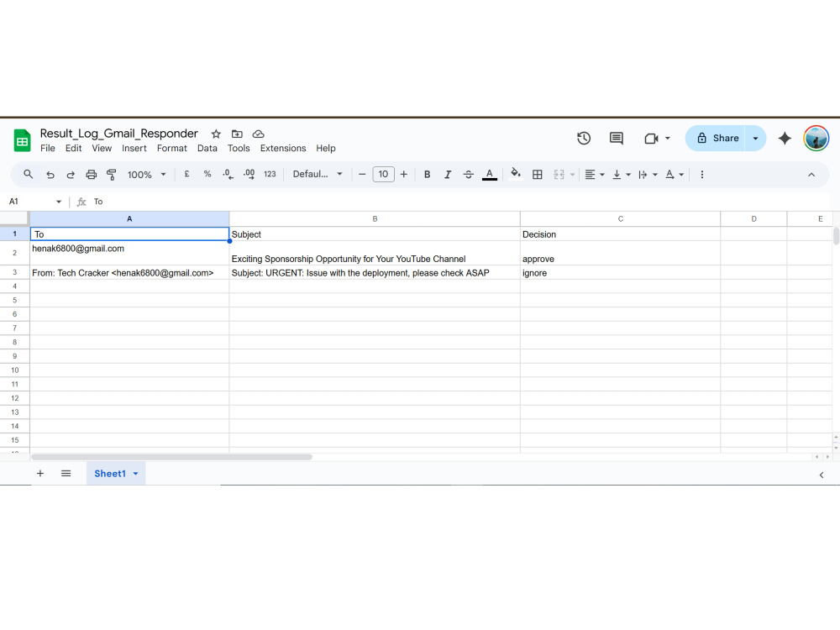Screen dimensions: 840x630
Task: Activate the paint format tool
Action: [x=112, y=175]
